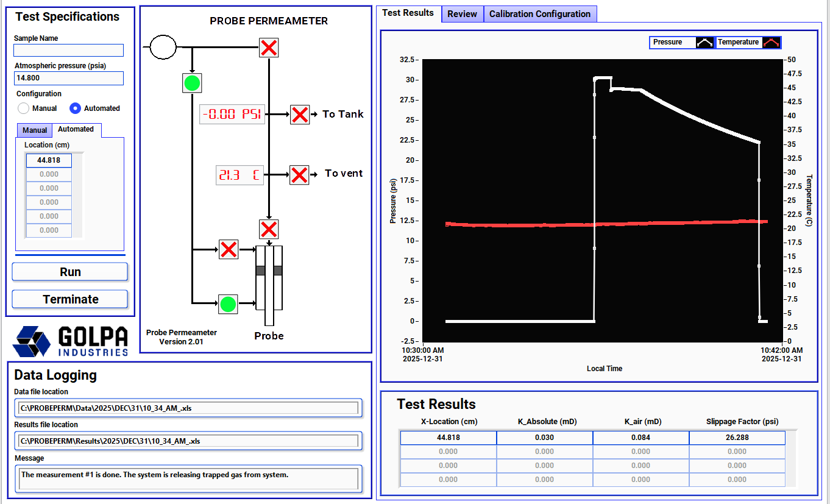This screenshot has width=830, height=504.
Task: Toggle the green valve below the circle source
Action: 192,83
